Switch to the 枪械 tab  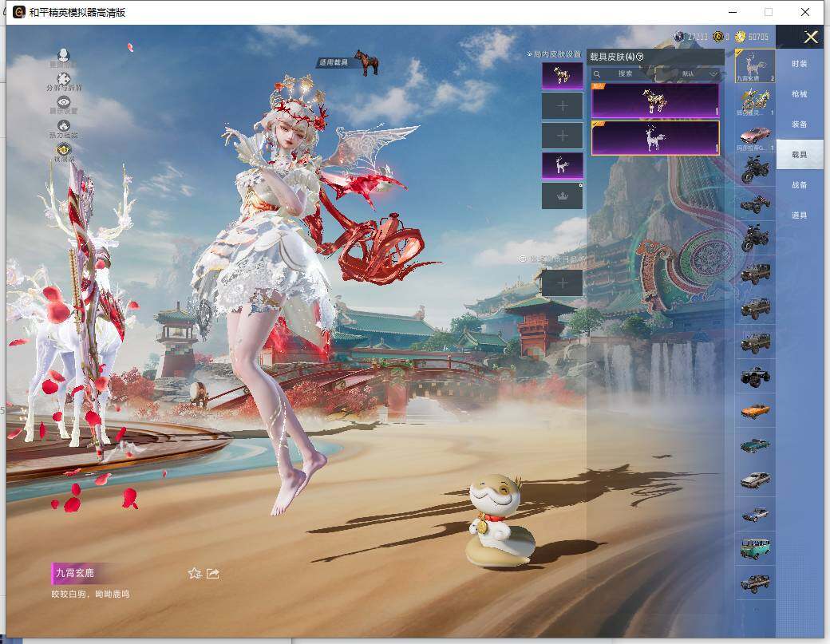(x=799, y=94)
